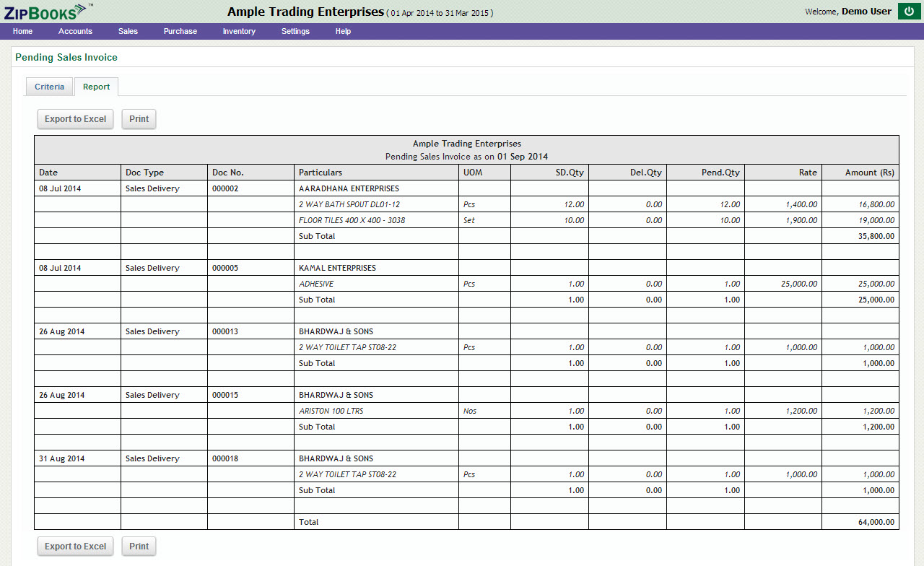Select the AARADHANA ENTERPRISES row
This screenshot has height=566, width=924.
click(349, 188)
